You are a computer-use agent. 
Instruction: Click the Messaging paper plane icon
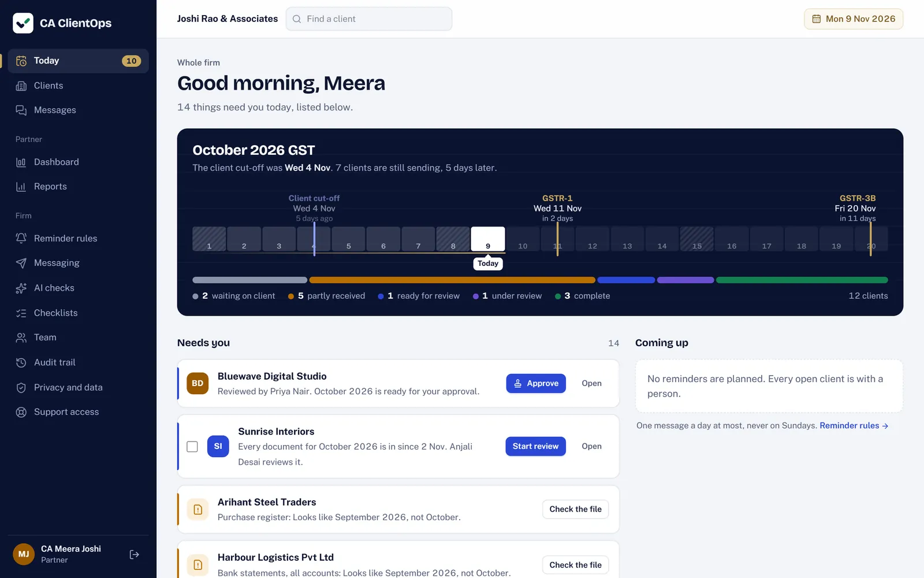coord(21,263)
